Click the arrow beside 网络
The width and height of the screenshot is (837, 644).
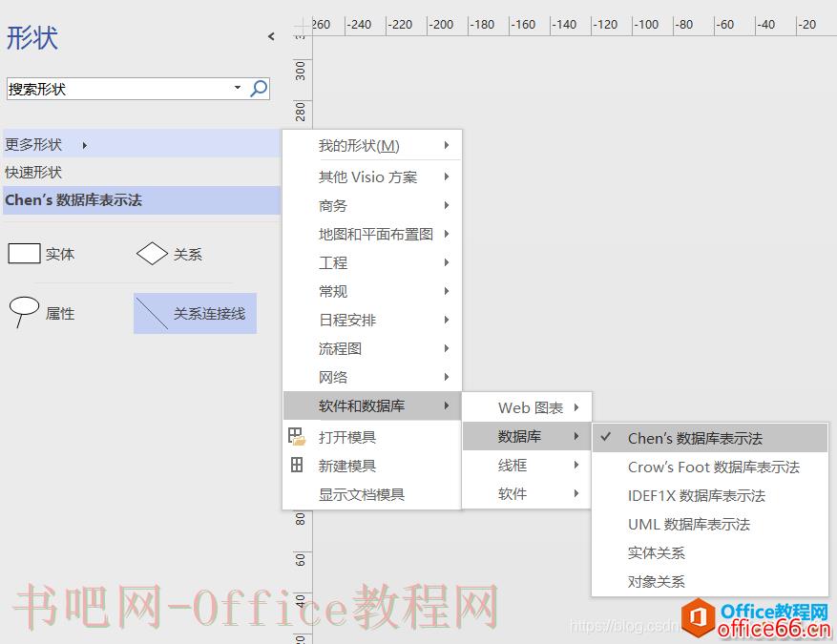[x=447, y=377]
